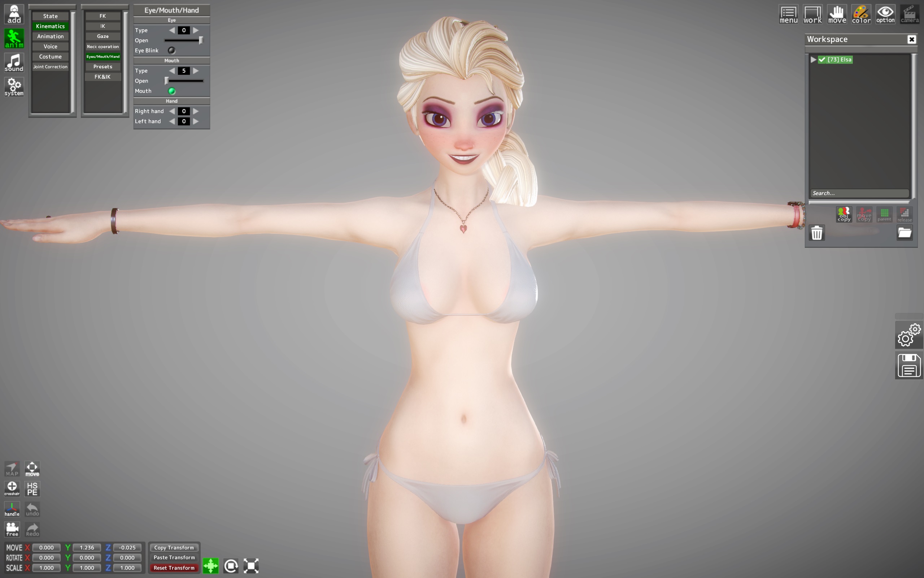Delete selected object with trash icon

pos(817,232)
